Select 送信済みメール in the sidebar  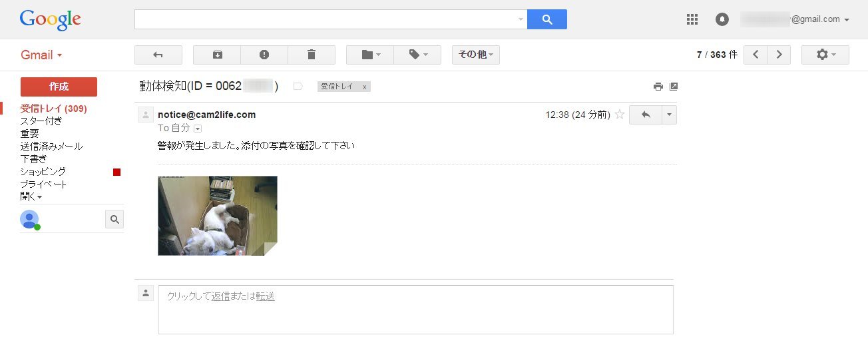coord(52,147)
